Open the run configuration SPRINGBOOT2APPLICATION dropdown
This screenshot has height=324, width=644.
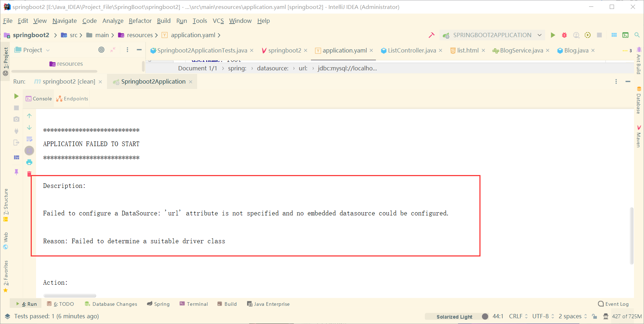pyautogui.click(x=492, y=35)
